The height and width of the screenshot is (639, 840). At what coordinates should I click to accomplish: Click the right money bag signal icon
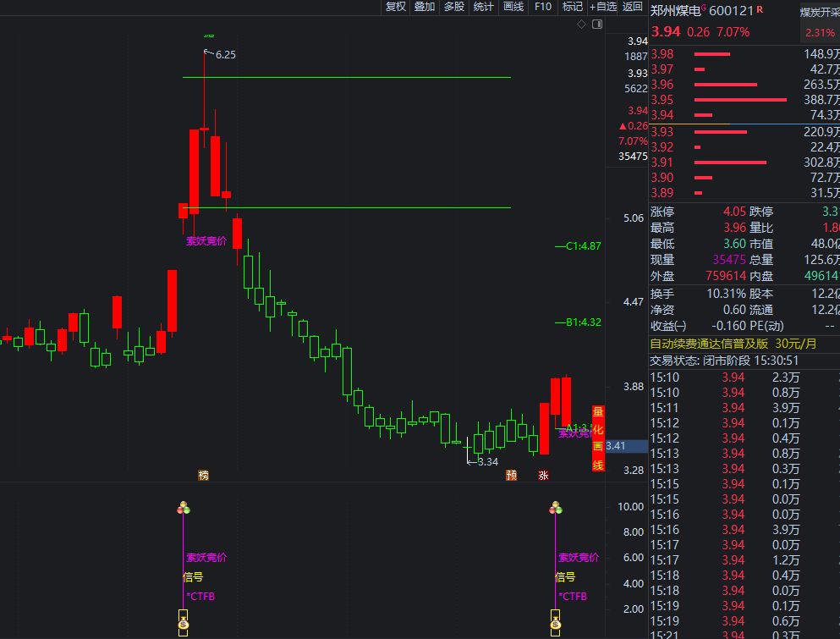click(x=556, y=624)
